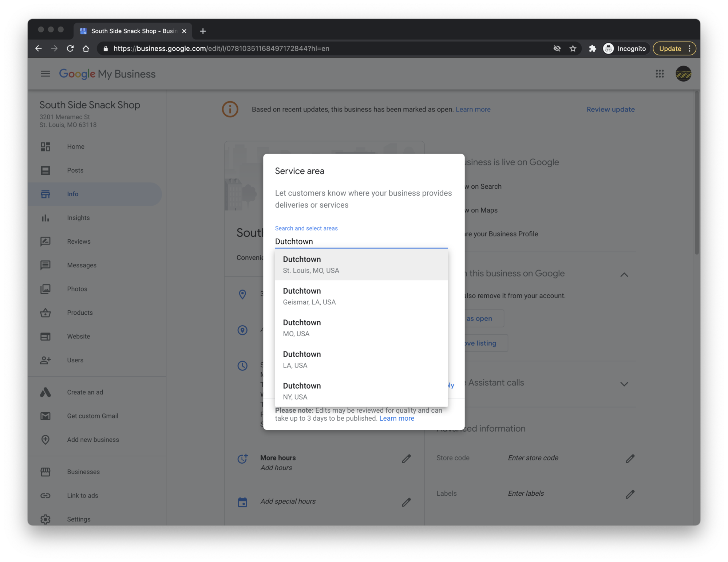Click the Businesses storefront icon

click(x=45, y=472)
